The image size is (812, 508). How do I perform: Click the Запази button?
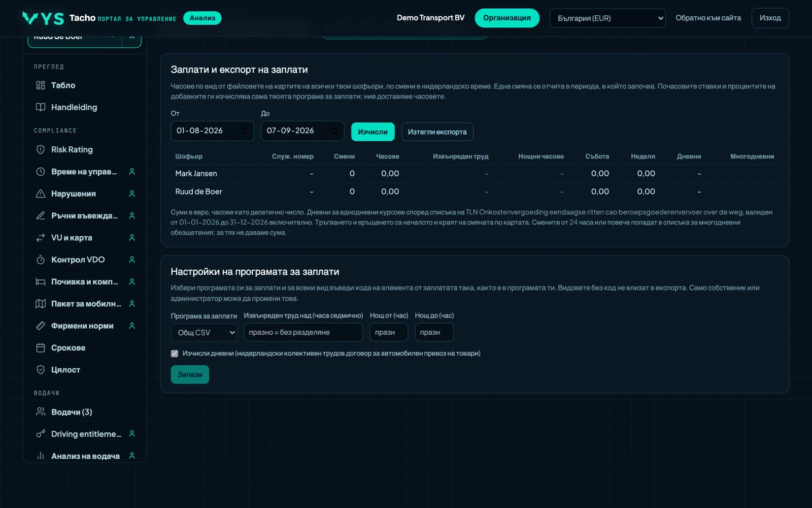pos(190,375)
